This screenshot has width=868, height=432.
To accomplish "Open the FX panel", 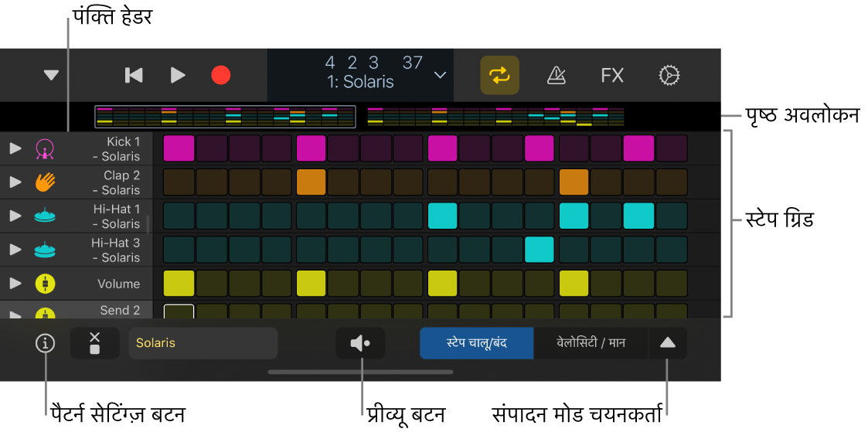I will coord(612,75).
